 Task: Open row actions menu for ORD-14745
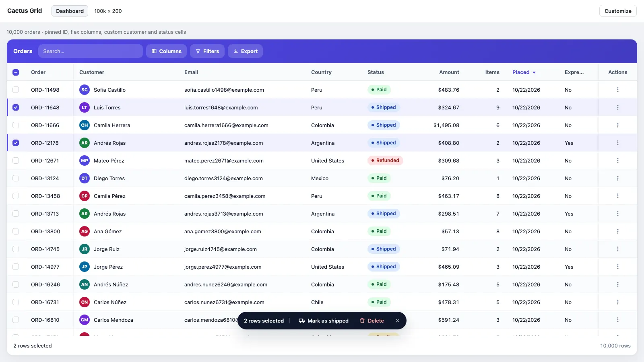[x=618, y=249]
